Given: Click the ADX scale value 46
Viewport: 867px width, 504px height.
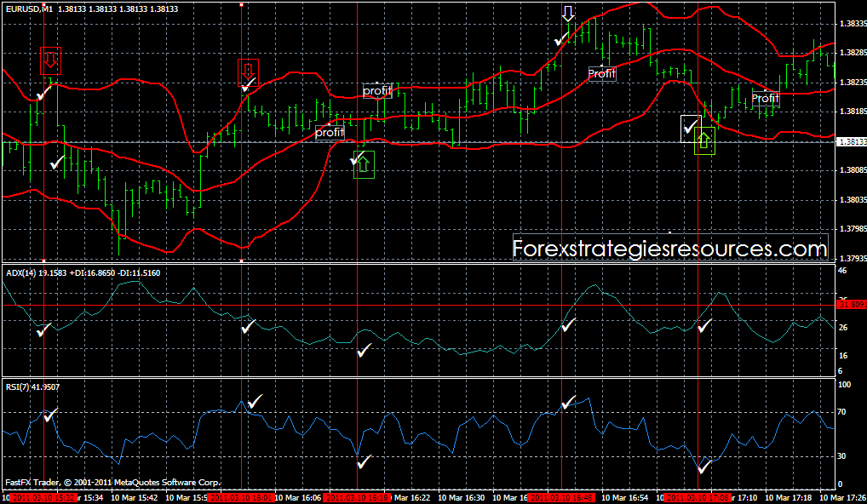Looking at the screenshot, I should pyautogui.click(x=842, y=271).
